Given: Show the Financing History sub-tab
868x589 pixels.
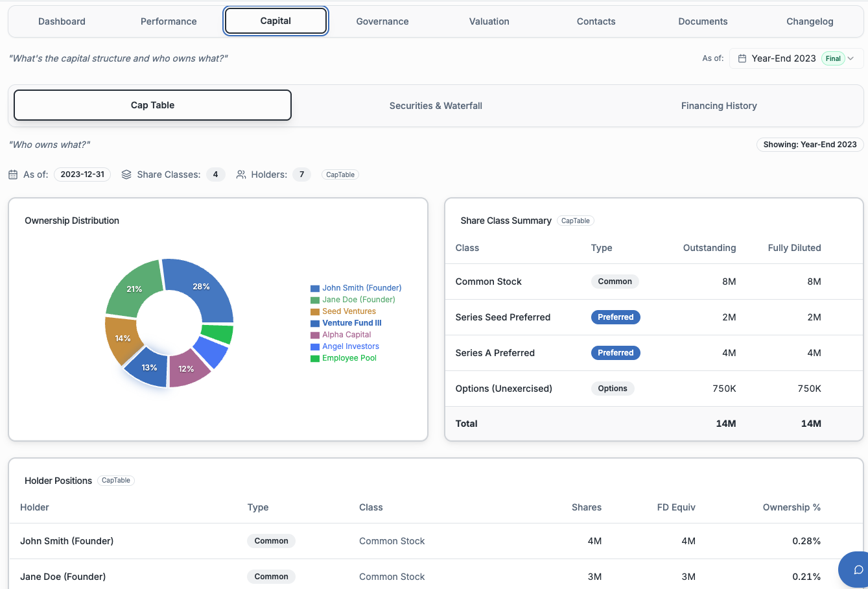Looking at the screenshot, I should click(719, 106).
